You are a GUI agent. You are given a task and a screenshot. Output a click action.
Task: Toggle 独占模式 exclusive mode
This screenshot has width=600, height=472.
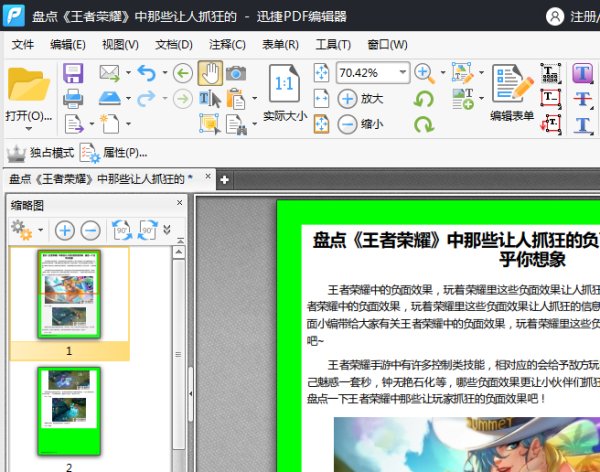(x=40, y=153)
